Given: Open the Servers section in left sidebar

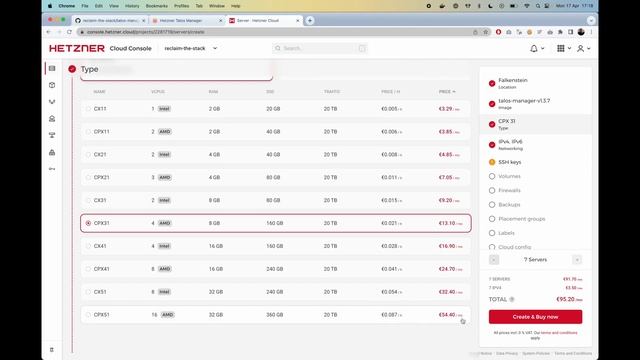Looking at the screenshot, I should (x=52, y=69).
